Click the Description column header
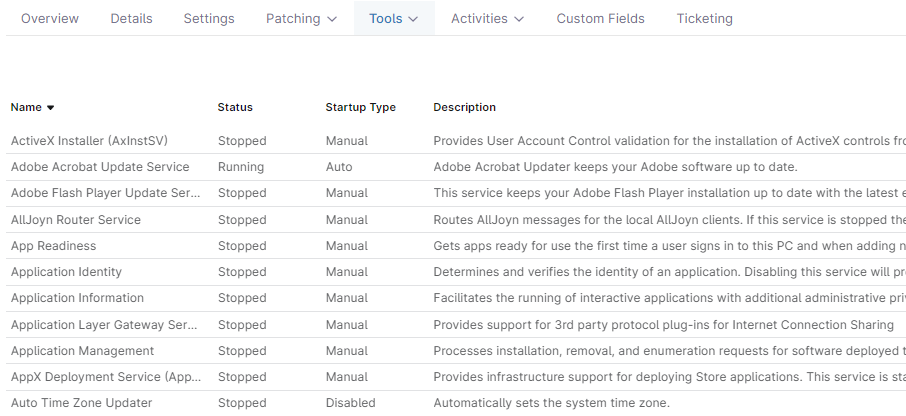Screen dimensions: 906x416 464,108
